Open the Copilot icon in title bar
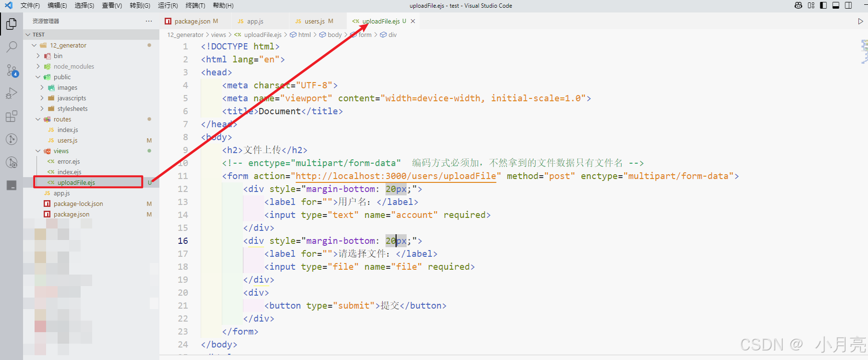The width and height of the screenshot is (868, 360). pyautogui.click(x=798, y=5)
